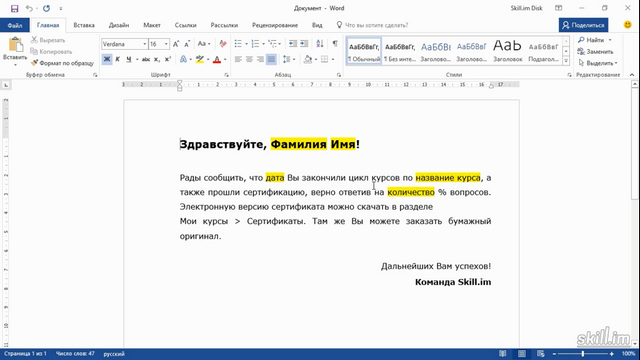The image size is (640, 360).
Task: Open the Verdana font name dropdown
Action: coord(144,44)
